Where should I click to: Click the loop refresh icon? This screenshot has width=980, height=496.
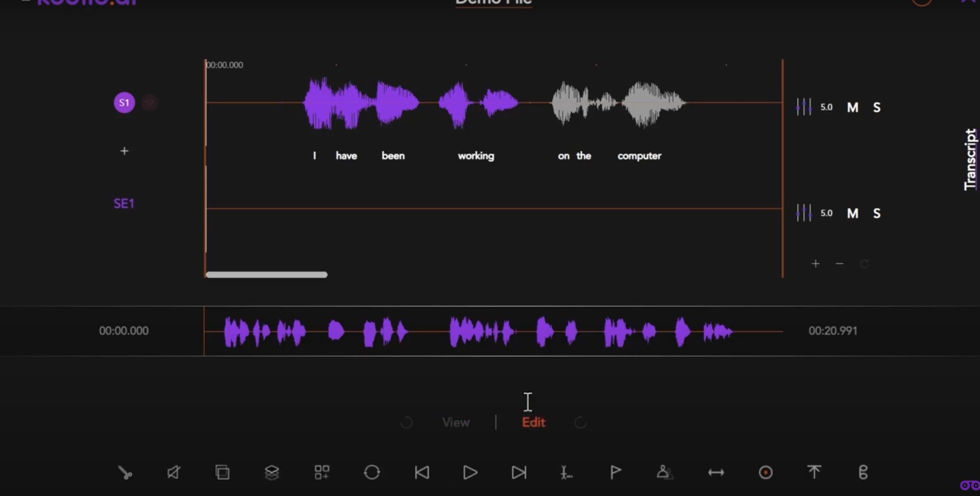point(372,473)
